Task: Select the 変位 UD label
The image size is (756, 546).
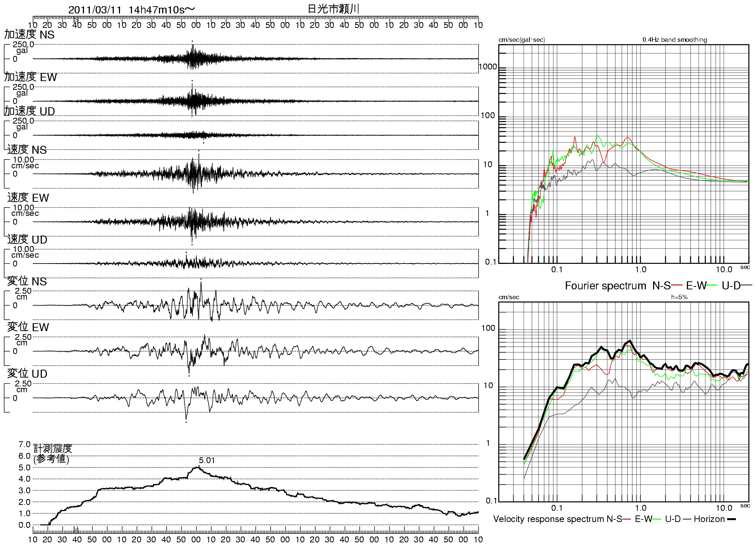Action: pyautogui.click(x=27, y=374)
